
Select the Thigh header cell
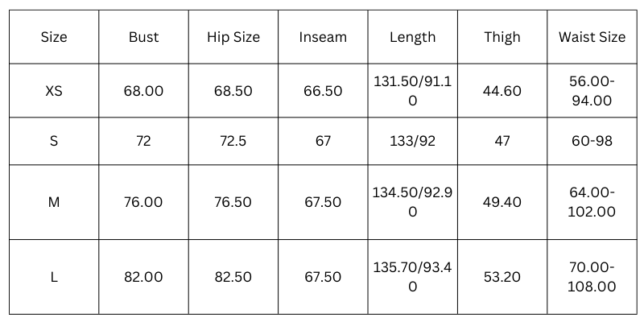coord(502,37)
